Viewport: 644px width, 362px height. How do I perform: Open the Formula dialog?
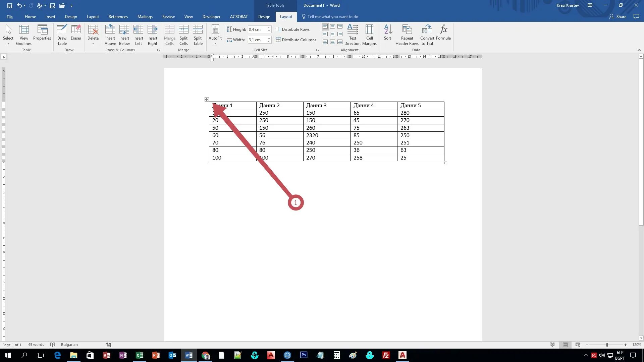click(443, 33)
